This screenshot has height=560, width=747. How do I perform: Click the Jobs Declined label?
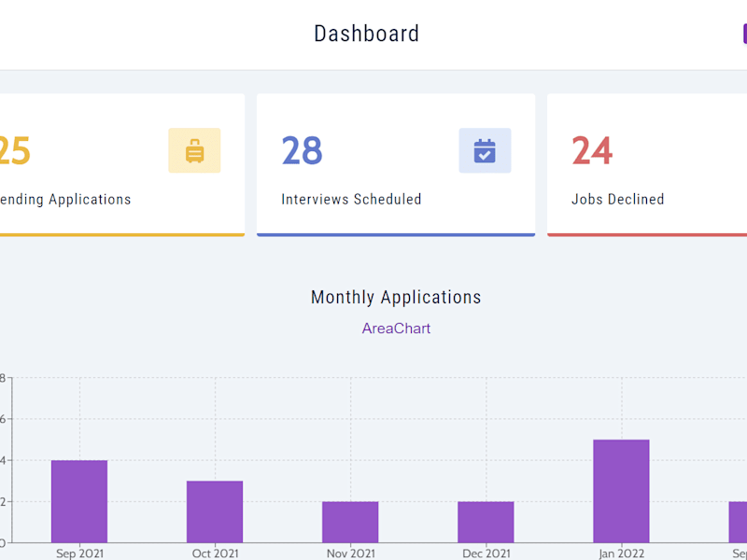(x=618, y=199)
